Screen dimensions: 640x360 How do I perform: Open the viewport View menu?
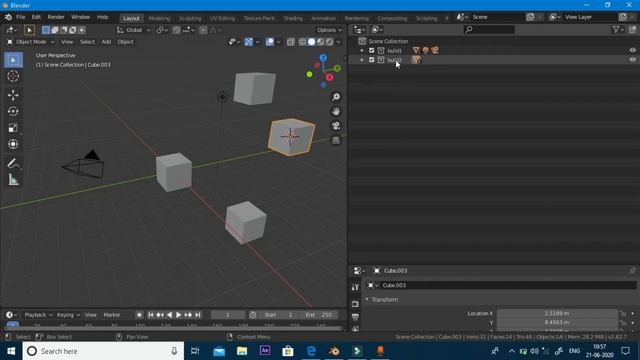pyautogui.click(x=67, y=42)
